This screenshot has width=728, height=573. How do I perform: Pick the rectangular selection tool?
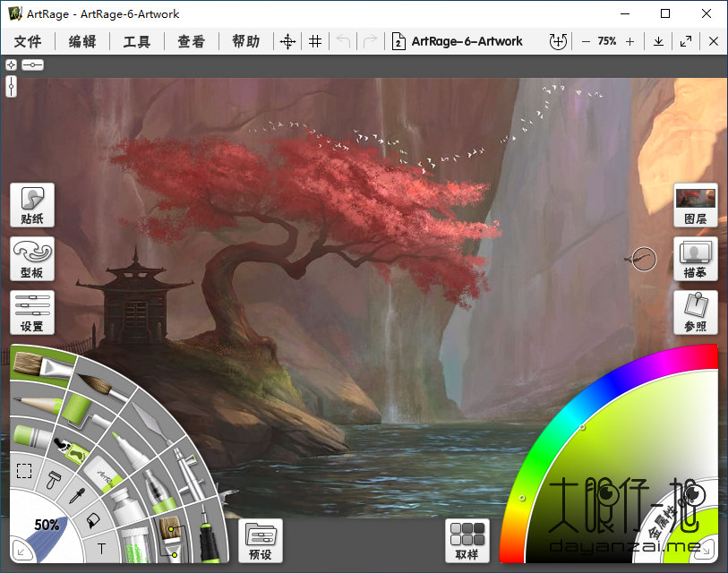[x=26, y=470]
